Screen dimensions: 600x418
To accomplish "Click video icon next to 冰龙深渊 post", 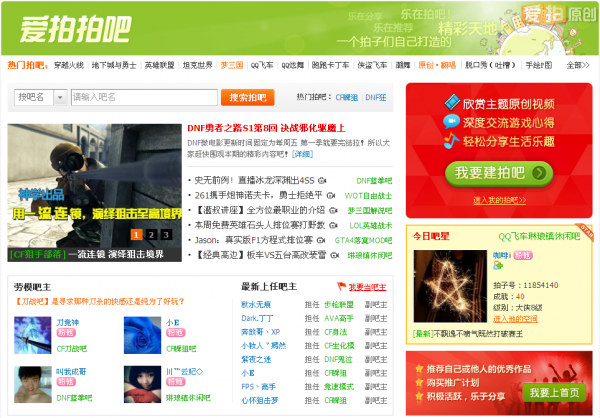I will 322,181.
